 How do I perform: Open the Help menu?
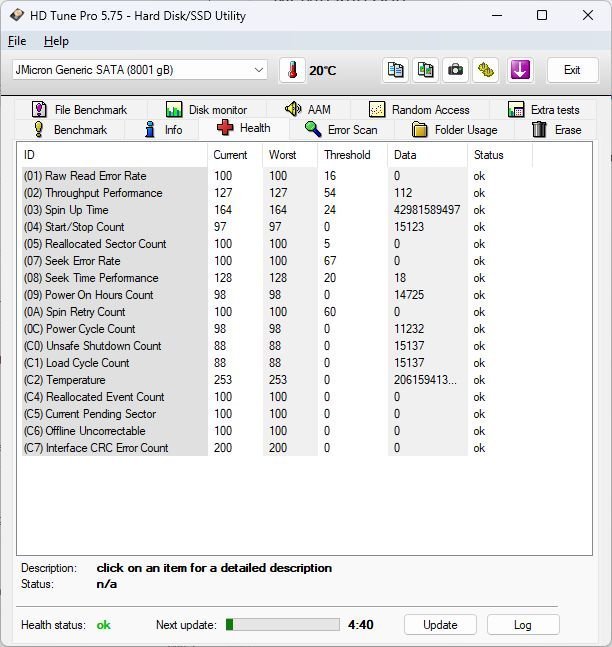click(56, 41)
